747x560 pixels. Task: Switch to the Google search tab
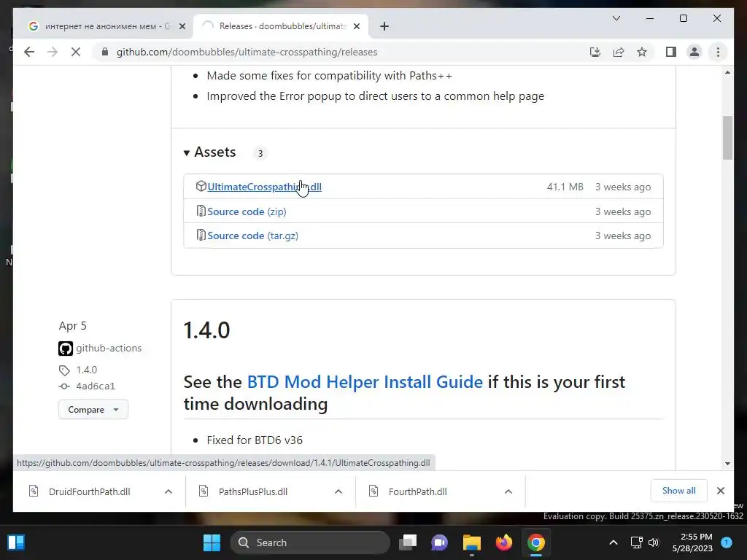click(101, 26)
